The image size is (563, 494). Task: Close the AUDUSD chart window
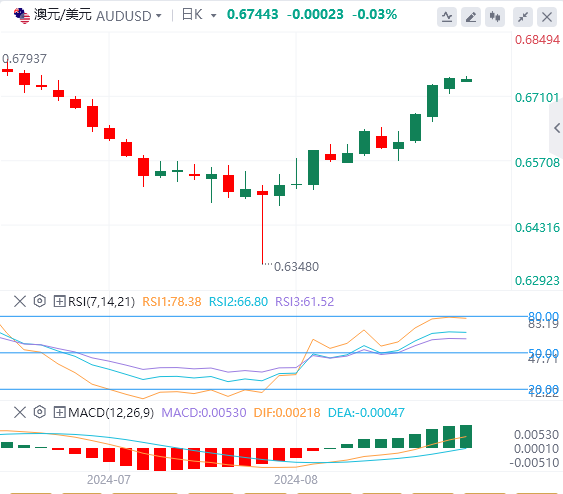(547, 17)
